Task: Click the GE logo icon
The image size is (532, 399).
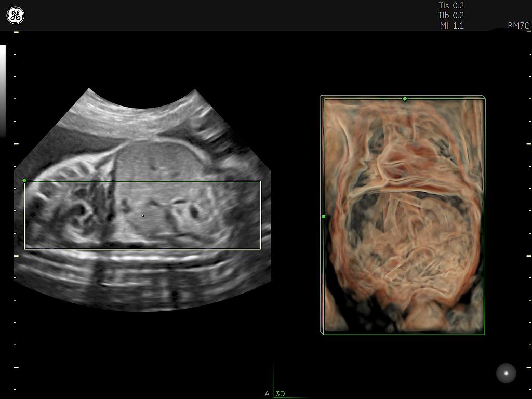Action: (x=15, y=15)
